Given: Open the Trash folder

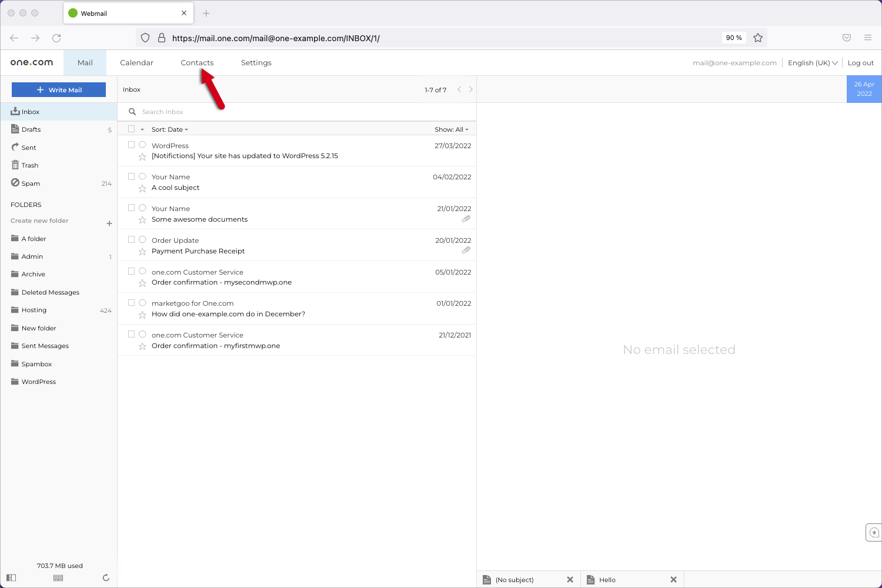Looking at the screenshot, I should (29, 165).
